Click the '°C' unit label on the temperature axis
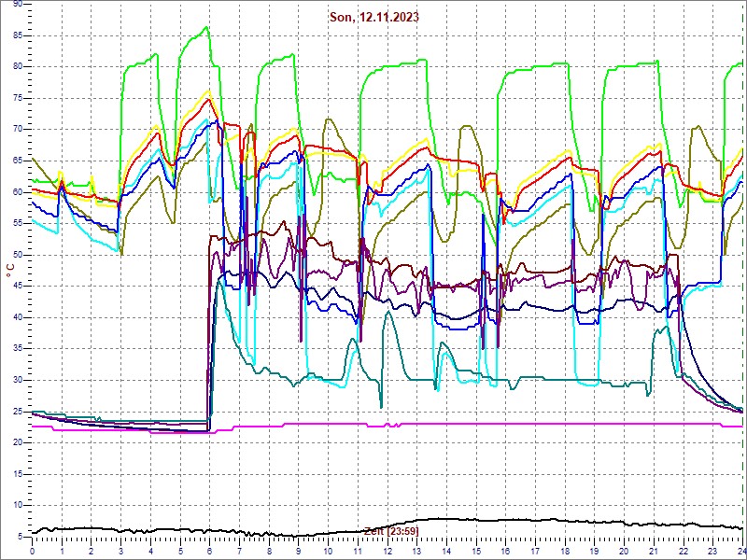This screenshot has width=747, height=560. pyautogui.click(x=10, y=272)
